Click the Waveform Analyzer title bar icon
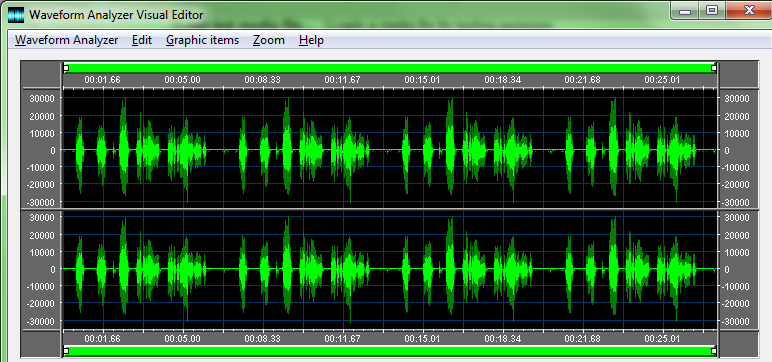 16,15
